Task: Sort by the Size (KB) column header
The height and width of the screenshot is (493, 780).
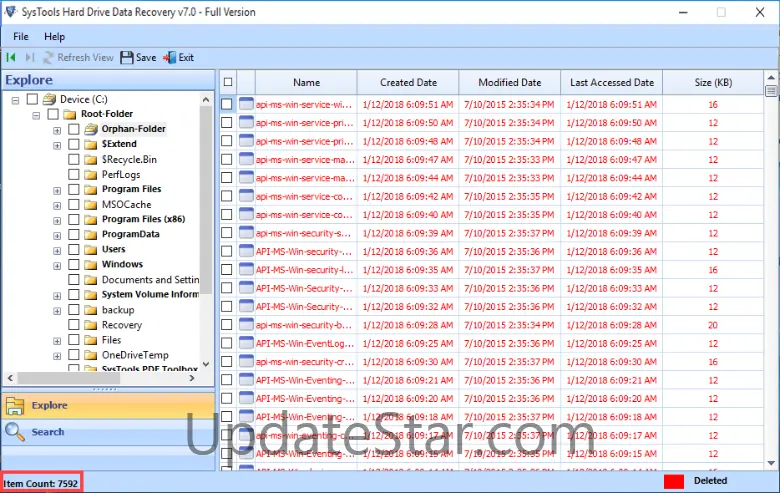Action: [713, 82]
